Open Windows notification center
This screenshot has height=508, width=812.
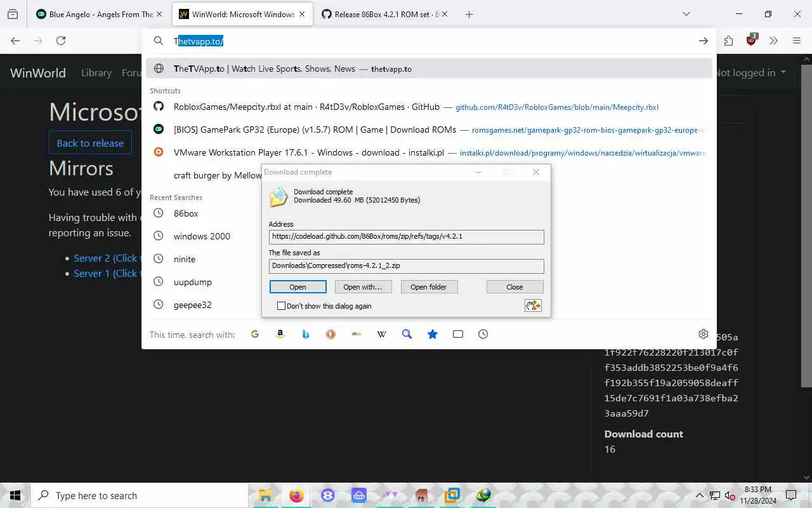coord(791,495)
